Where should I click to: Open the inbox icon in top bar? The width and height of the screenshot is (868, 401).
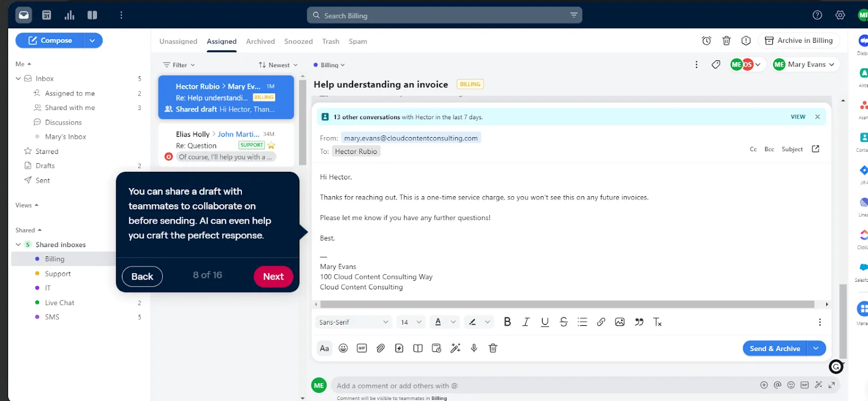click(24, 15)
